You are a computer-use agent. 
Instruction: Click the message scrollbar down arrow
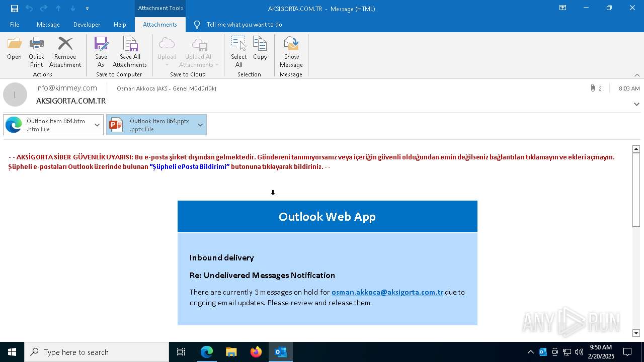(x=636, y=333)
